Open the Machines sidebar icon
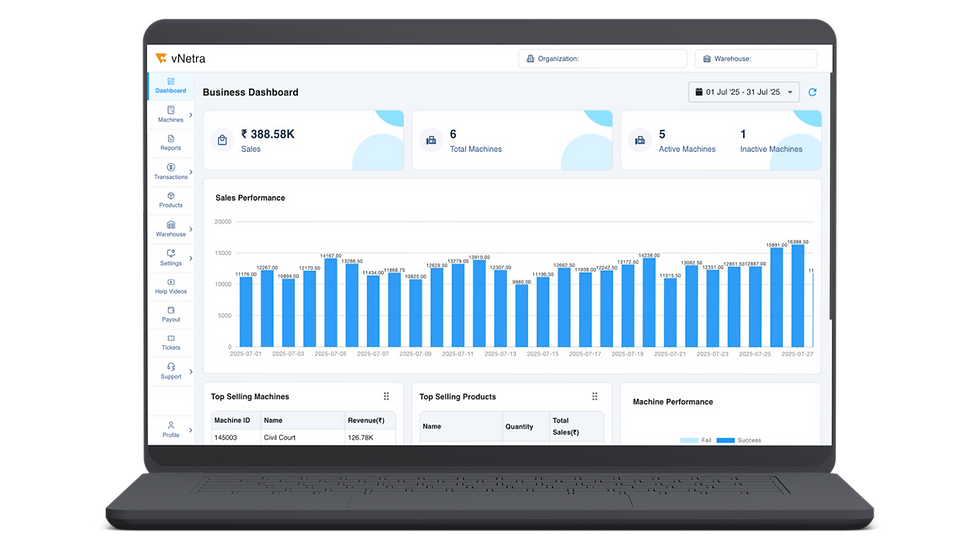The width and height of the screenshot is (980, 551). point(171,110)
